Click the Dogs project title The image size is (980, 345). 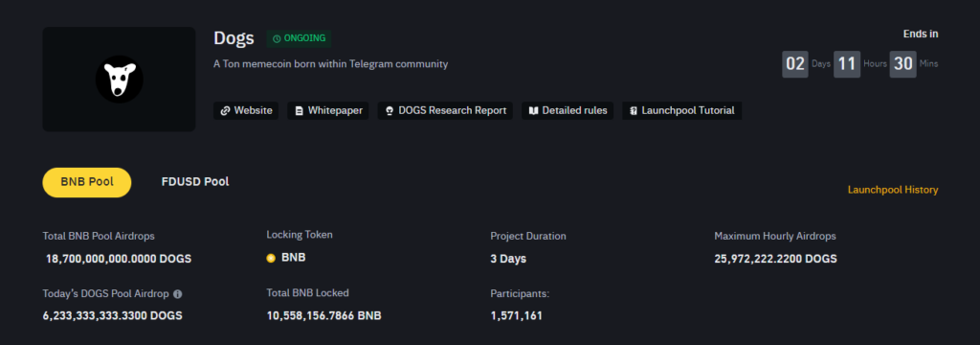coord(234,38)
